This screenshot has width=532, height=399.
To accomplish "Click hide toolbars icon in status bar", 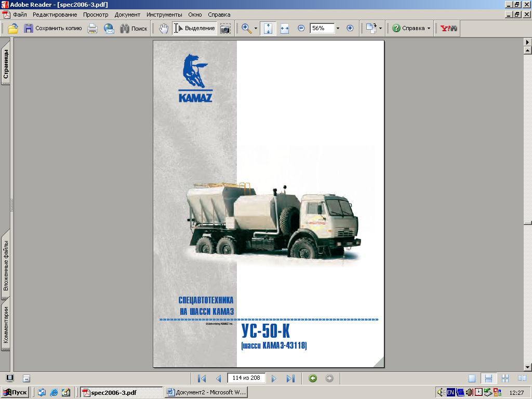I will [26, 378].
